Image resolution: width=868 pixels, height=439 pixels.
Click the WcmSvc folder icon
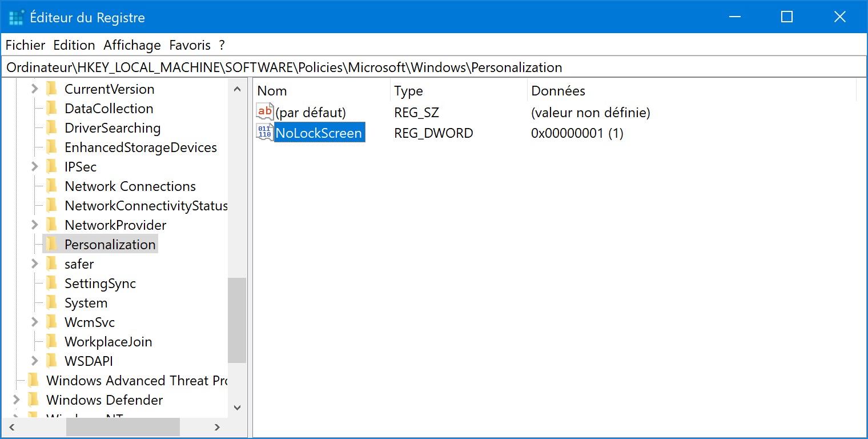pos(51,322)
